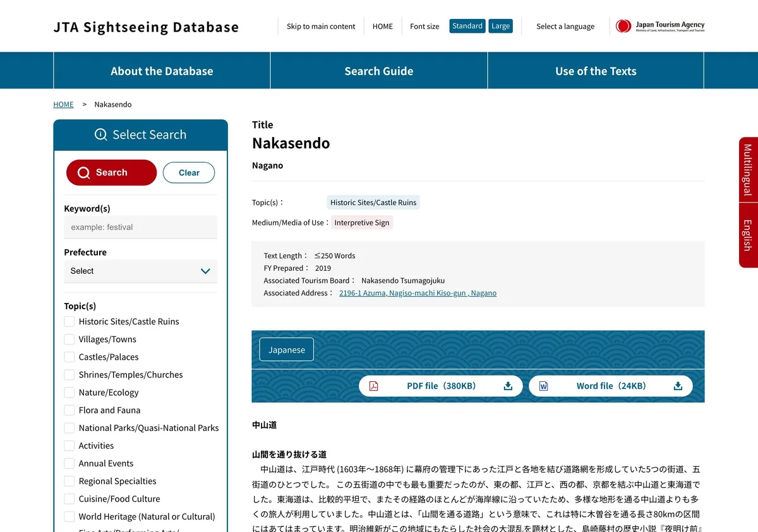Select the Flora and Fauna checkbox
The height and width of the screenshot is (532, 758).
[x=69, y=410]
